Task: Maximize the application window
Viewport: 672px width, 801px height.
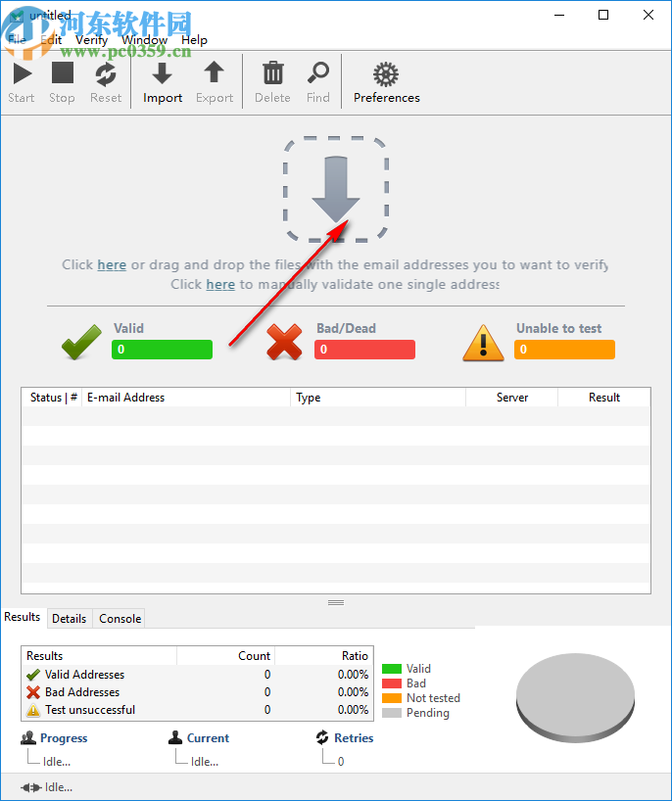Action: tap(603, 15)
